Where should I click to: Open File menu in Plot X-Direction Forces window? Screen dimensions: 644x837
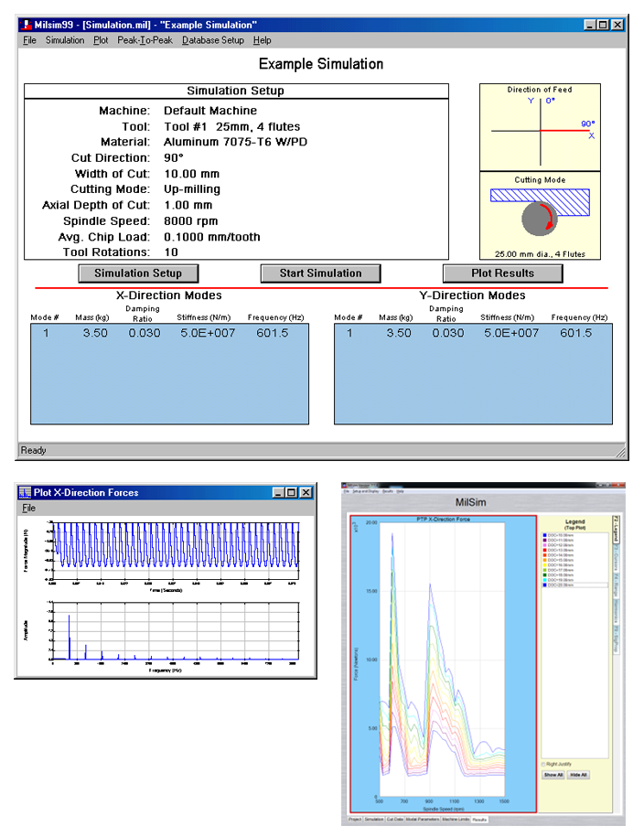click(x=28, y=508)
